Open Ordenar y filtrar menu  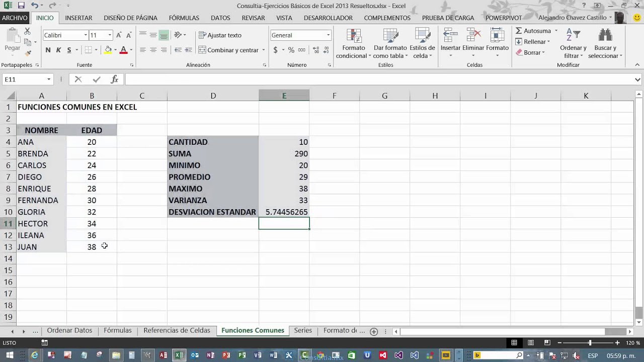point(573,43)
